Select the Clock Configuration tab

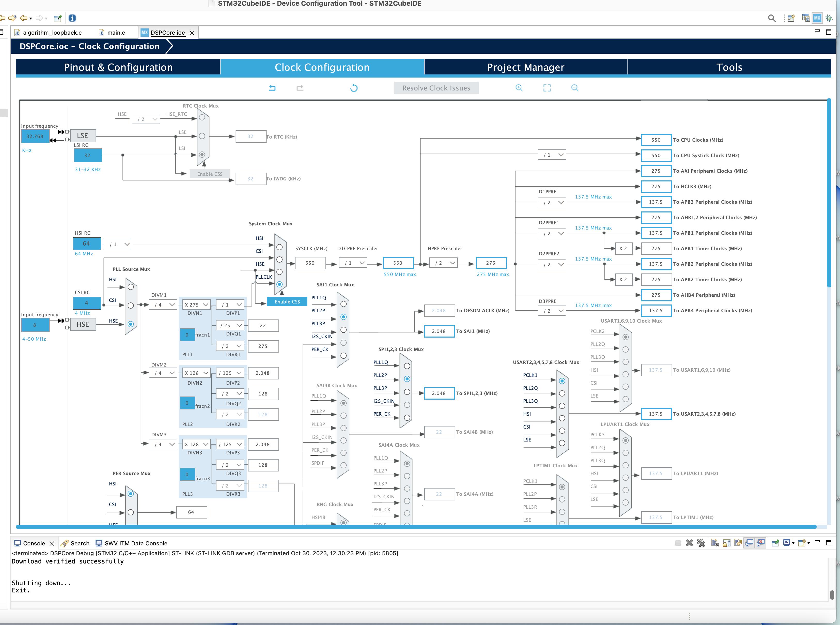click(321, 66)
